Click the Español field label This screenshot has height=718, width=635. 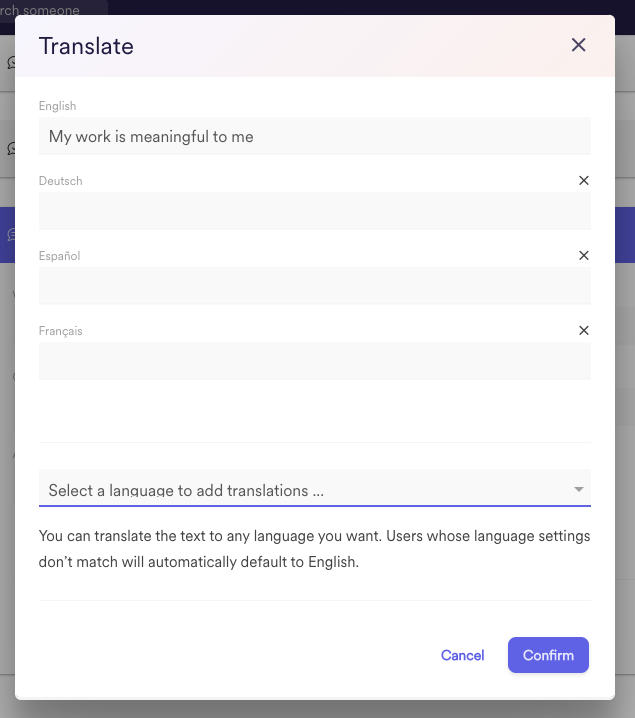[x=60, y=256]
